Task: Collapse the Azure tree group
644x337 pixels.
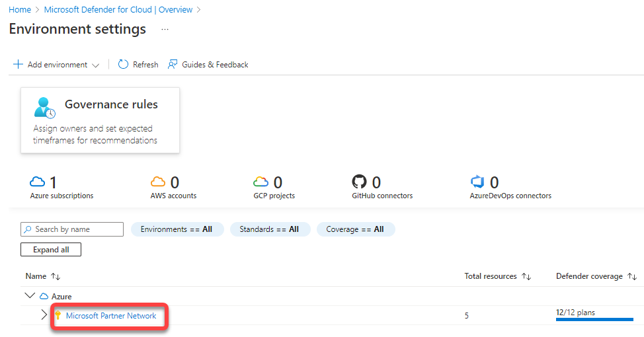Action: [x=30, y=295]
